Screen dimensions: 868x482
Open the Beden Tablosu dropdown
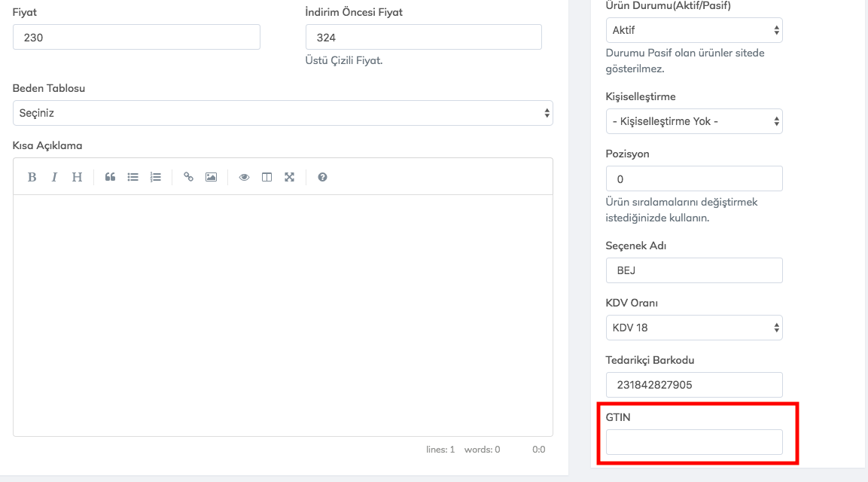click(282, 113)
